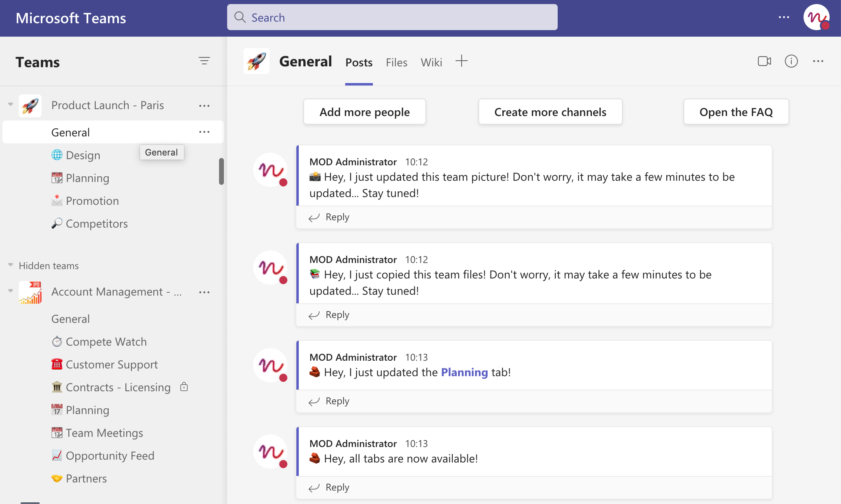Open more options for General channel

[204, 132]
